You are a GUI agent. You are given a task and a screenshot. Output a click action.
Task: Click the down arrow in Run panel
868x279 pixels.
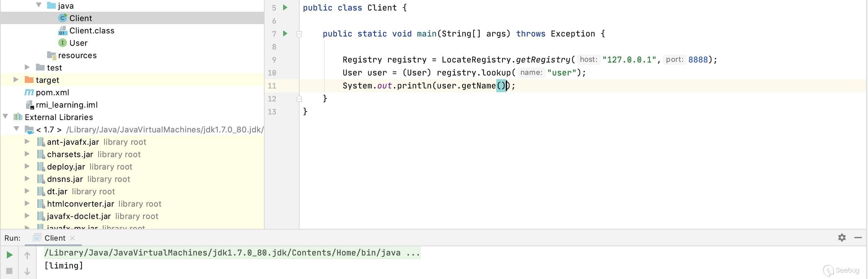pos(27,271)
